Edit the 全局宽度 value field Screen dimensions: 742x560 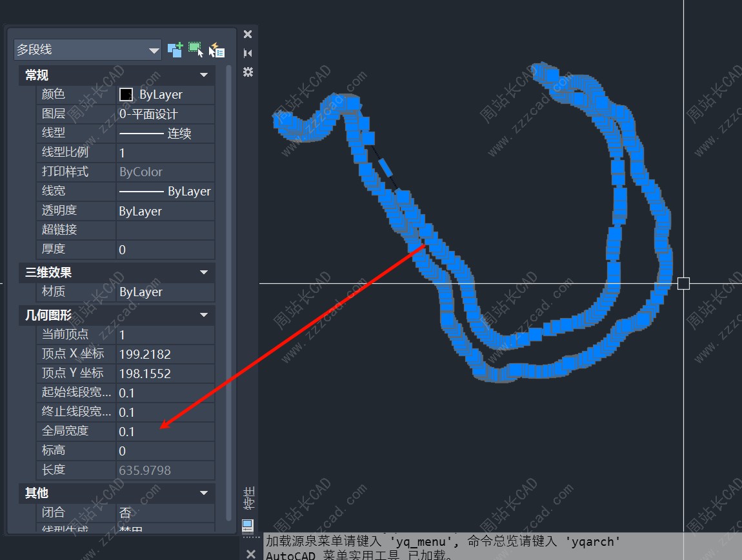click(x=165, y=431)
